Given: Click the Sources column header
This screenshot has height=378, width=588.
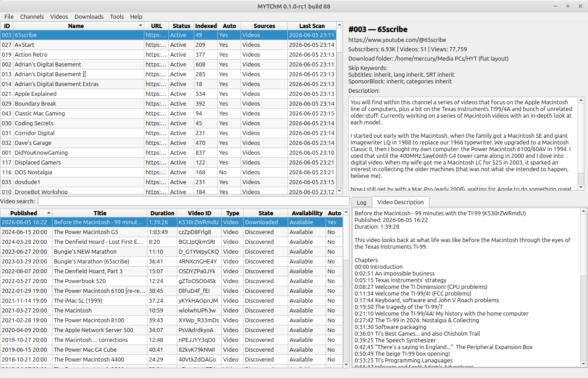Looking at the screenshot, I should coord(264,26).
